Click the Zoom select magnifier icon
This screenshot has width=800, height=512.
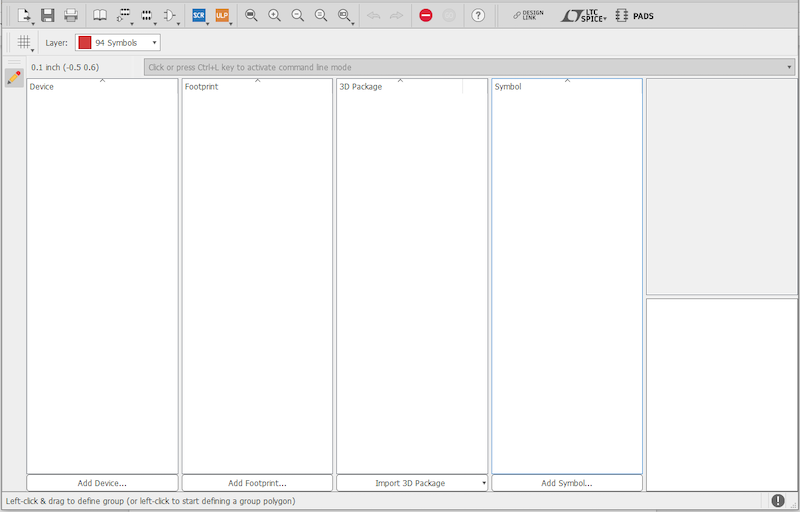(x=344, y=15)
